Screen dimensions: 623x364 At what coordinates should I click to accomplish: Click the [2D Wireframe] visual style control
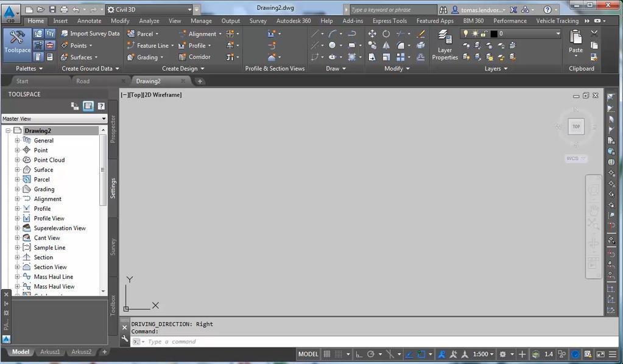pyautogui.click(x=163, y=95)
